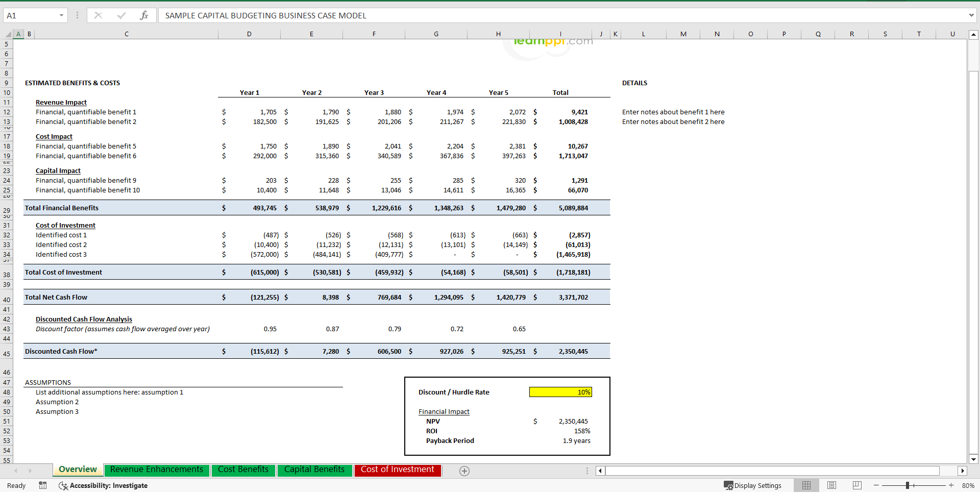Add a new worksheet with the plus button
This screenshot has height=493, width=980.
click(x=464, y=471)
